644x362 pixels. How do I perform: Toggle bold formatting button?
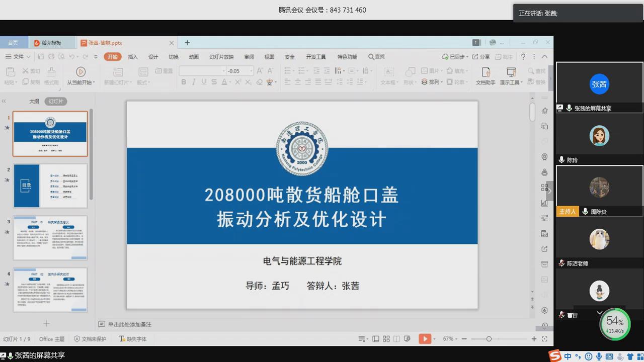184,82
